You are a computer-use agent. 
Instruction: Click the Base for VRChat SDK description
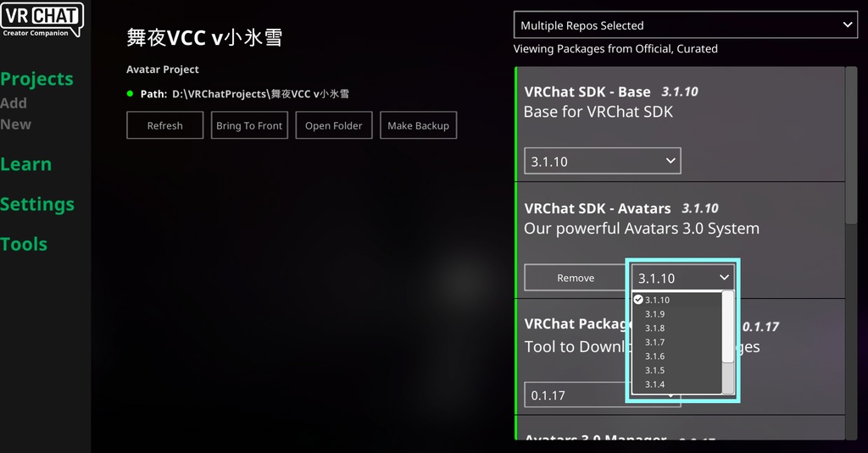[598, 112]
